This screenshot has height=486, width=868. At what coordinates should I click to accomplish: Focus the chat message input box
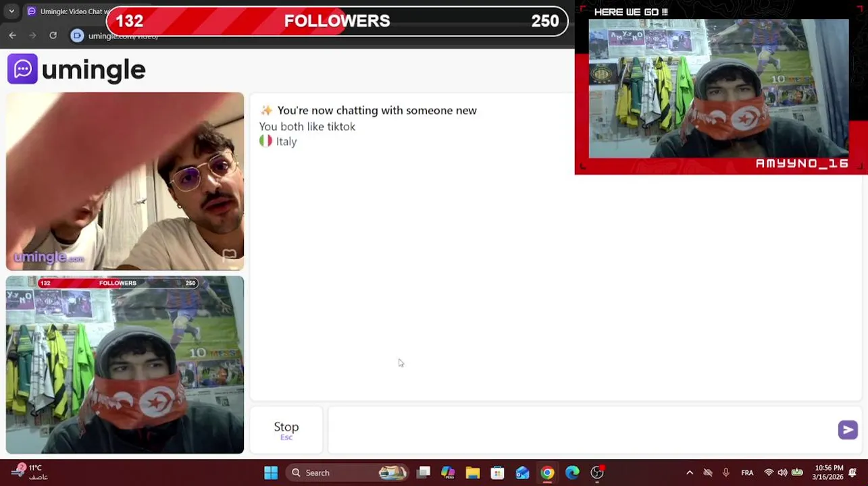(582, 430)
